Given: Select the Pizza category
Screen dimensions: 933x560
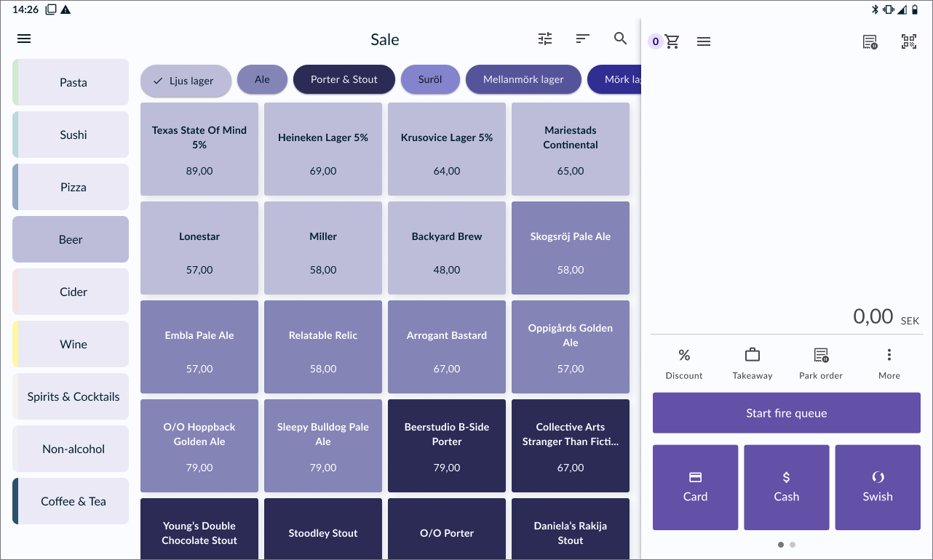Looking at the screenshot, I should 71,187.
